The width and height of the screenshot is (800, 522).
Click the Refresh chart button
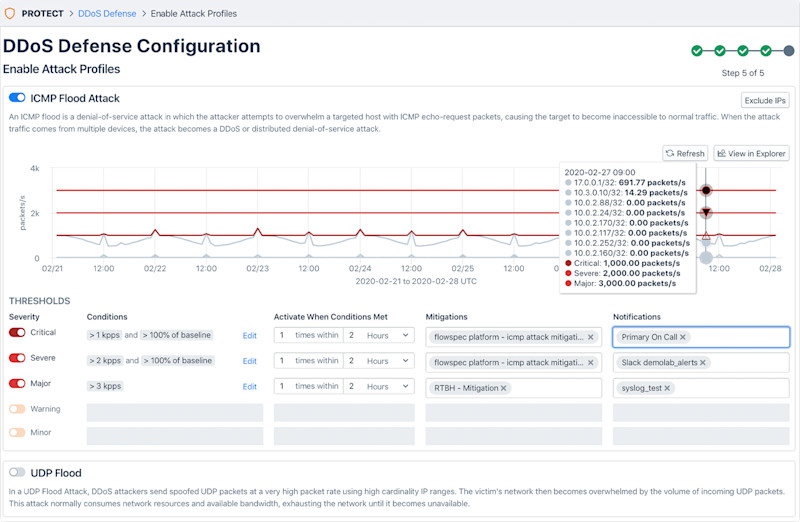[685, 153]
